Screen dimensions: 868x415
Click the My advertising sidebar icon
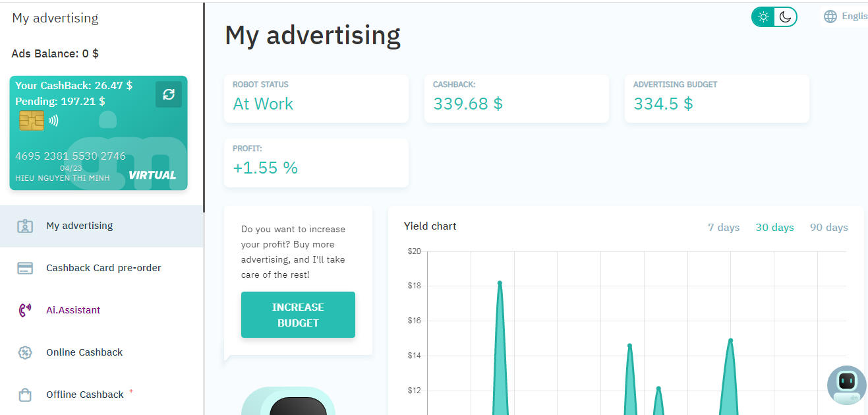pos(25,226)
